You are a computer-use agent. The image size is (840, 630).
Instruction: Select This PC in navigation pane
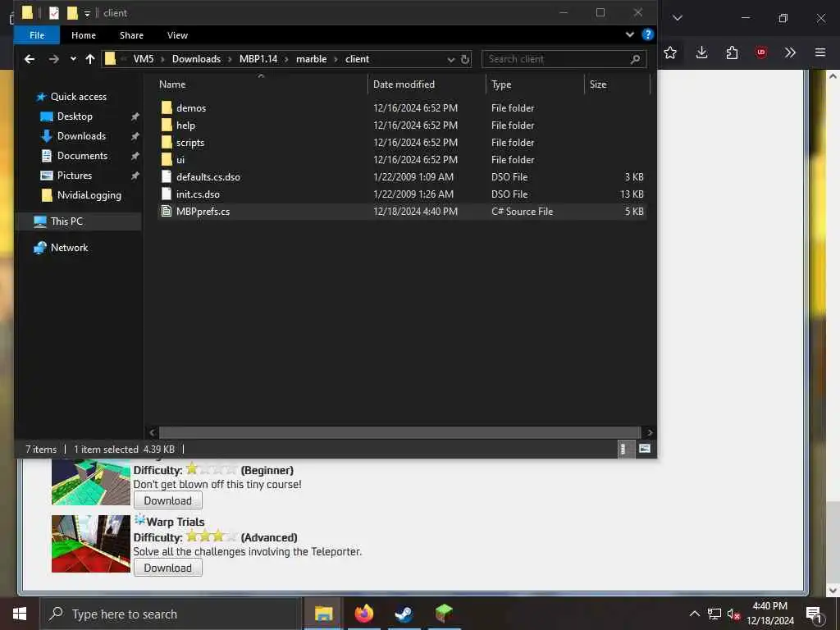click(x=66, y=221)
